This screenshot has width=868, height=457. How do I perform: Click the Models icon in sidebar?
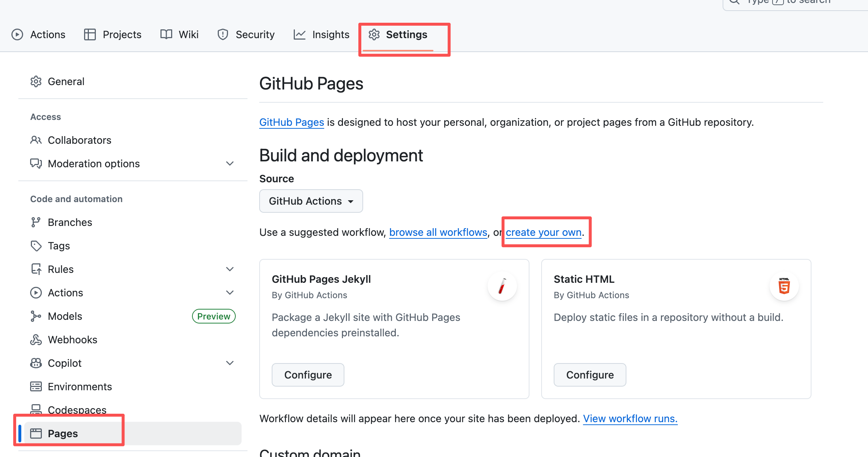(x=36, y=316)
